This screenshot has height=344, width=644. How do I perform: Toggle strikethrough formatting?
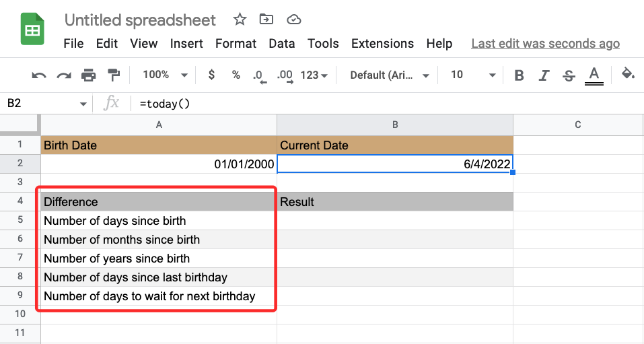tap(569, 75)
